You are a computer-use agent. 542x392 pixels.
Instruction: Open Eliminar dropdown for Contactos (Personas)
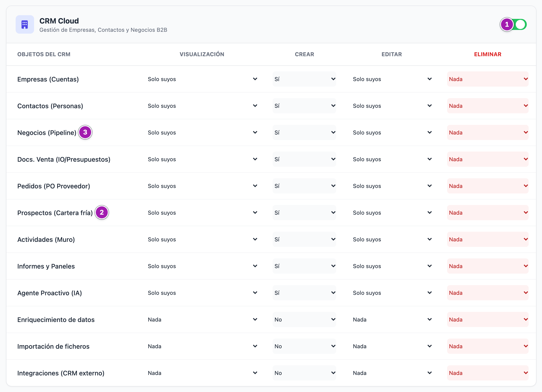coord(488,106)
